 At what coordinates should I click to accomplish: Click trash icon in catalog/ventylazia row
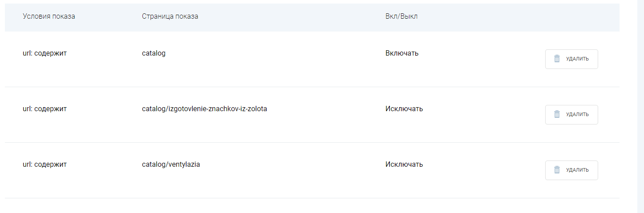[x=557, y=170]
